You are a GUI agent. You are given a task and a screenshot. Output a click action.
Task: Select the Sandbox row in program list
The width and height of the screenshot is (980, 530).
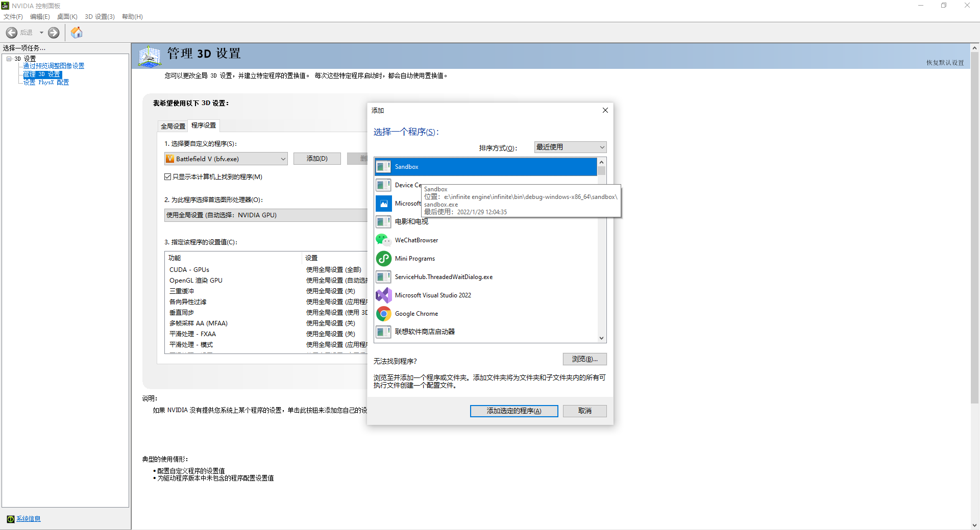click(x=486, y=167)
